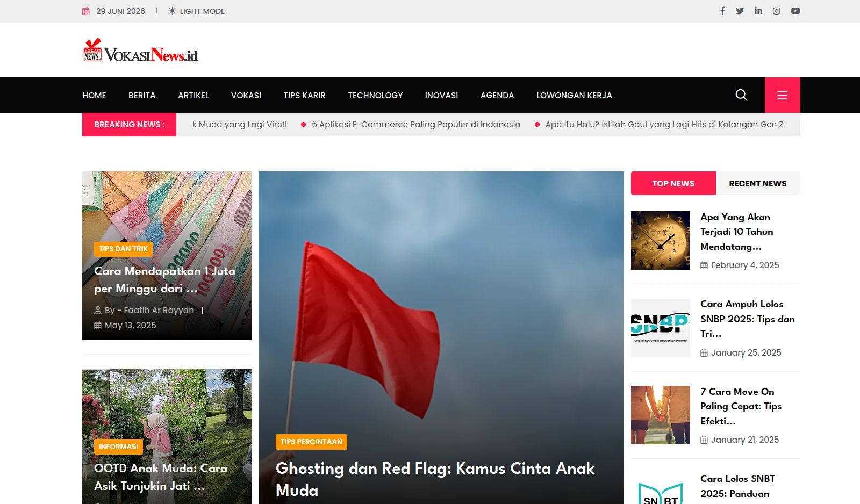This screenshot has height=504, width=860.
Task: Click the January 25, 2025 date
Action: tap(746, 352)
